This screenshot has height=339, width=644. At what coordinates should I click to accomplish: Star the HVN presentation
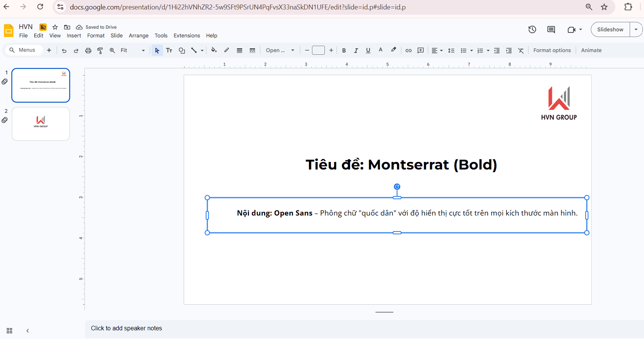[55, 27]
